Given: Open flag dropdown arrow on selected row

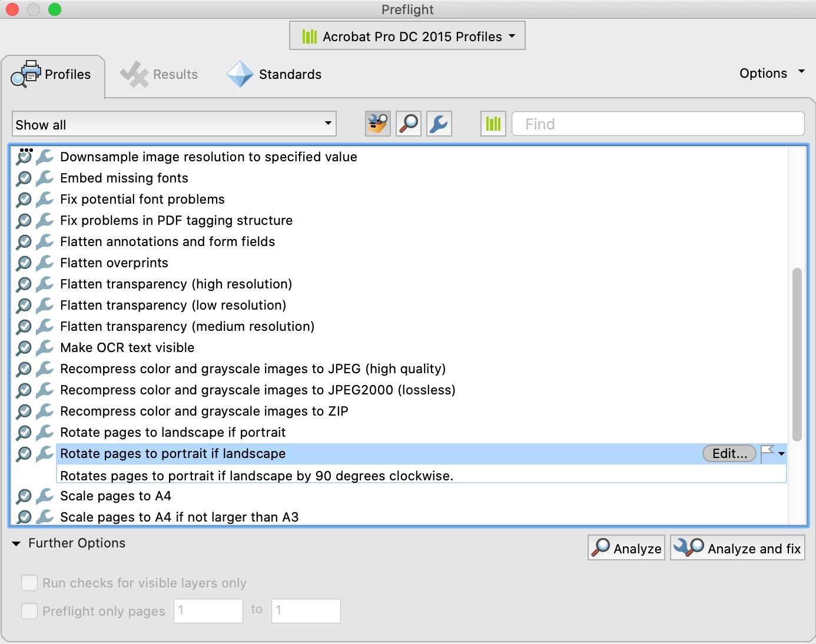Looking at the screenshot, I should pyautogui.click(x=781, y=454).
